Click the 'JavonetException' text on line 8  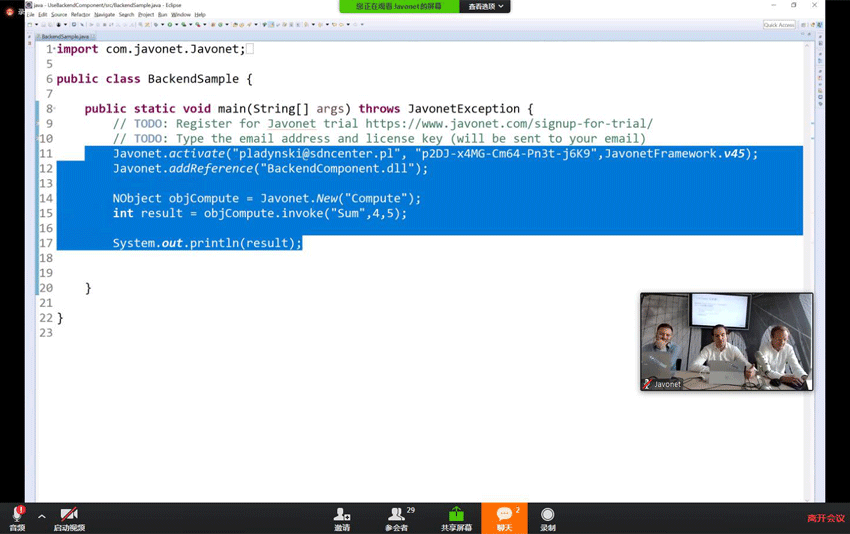pyautogui.click(x=463, y=109)
